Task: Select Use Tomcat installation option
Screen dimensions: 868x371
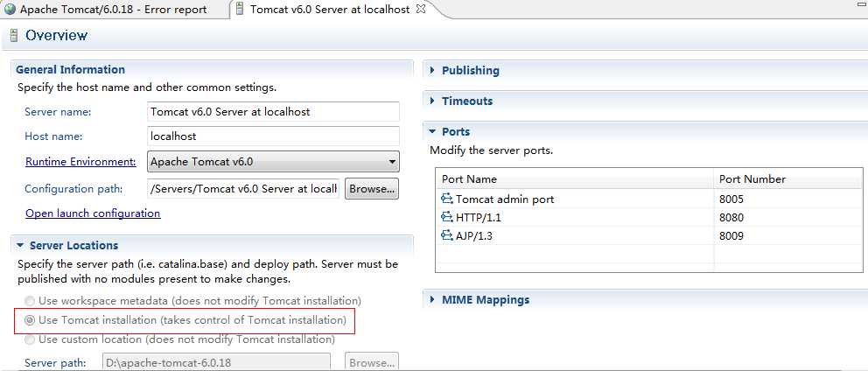Action: click(30, 320)
